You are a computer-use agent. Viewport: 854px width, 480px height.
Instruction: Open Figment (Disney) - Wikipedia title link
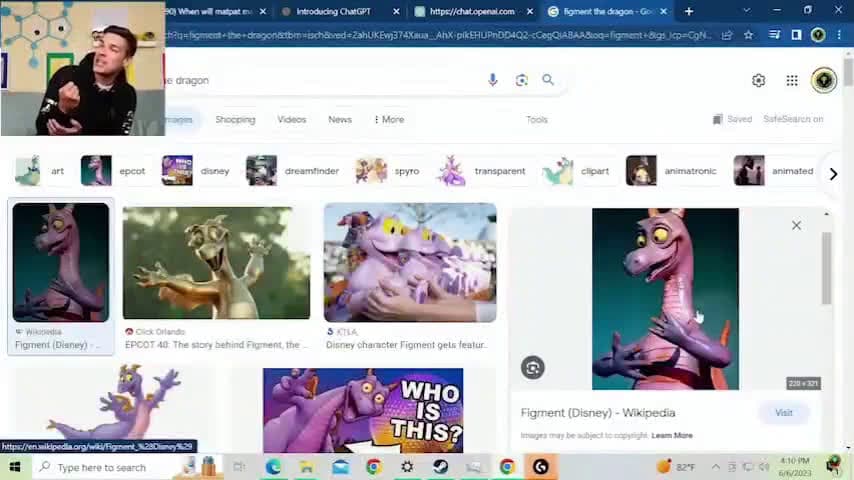(597, 412)
